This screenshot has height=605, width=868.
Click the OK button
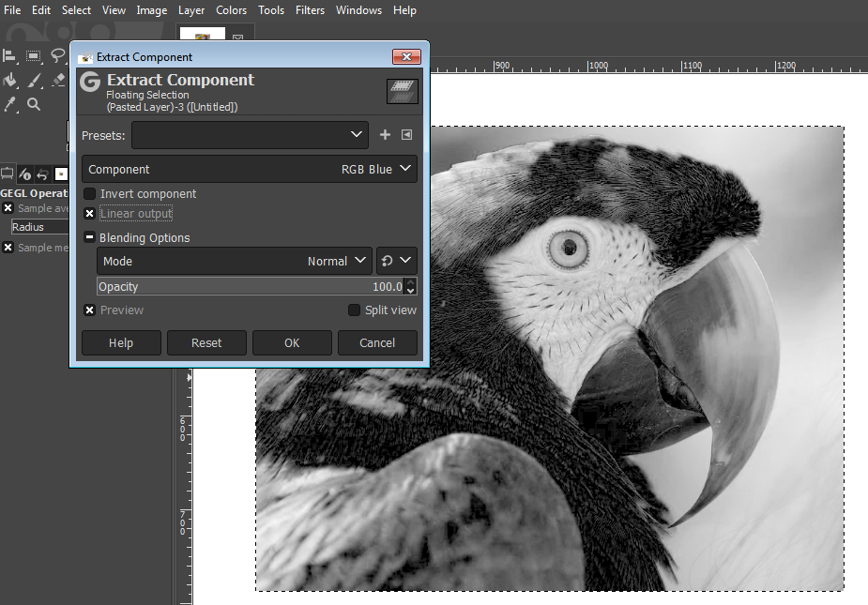pyautogui.click(x=292, y=343)
